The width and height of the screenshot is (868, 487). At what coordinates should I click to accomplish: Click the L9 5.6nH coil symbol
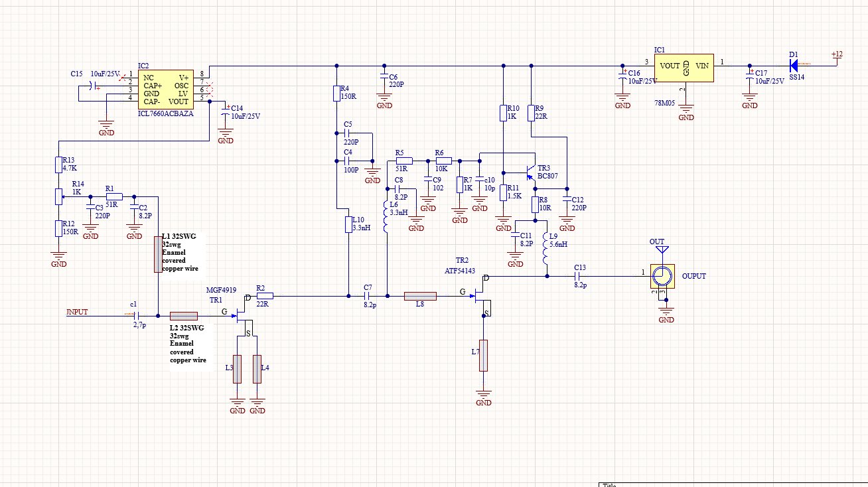tap(546, 249)
